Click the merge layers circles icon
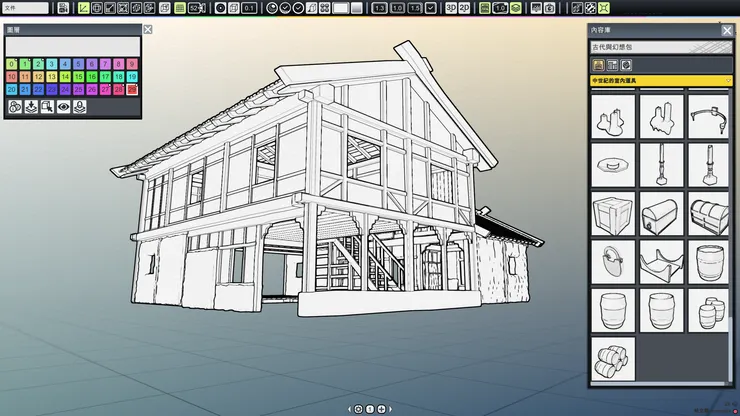This screenshot has width=740, height=416. [15, 107]
